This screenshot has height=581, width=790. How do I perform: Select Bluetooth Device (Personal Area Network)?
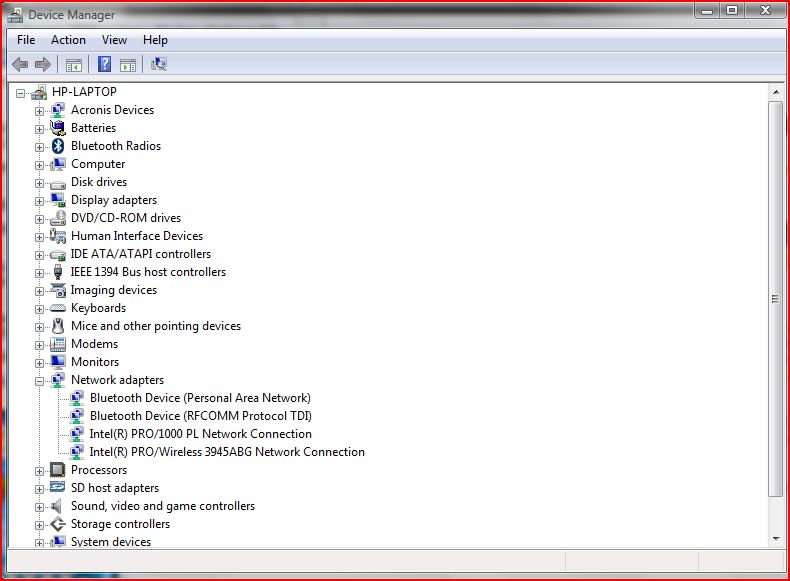pos(200,398)
